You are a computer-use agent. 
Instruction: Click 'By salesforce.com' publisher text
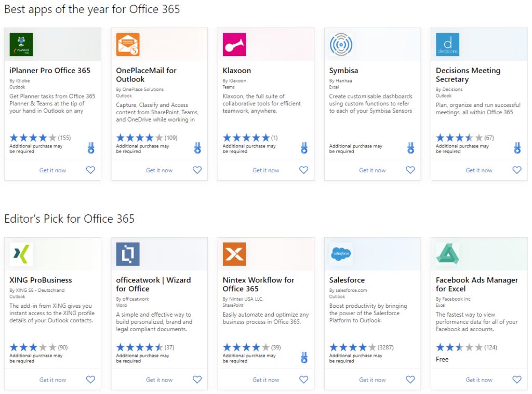[348, 290]
